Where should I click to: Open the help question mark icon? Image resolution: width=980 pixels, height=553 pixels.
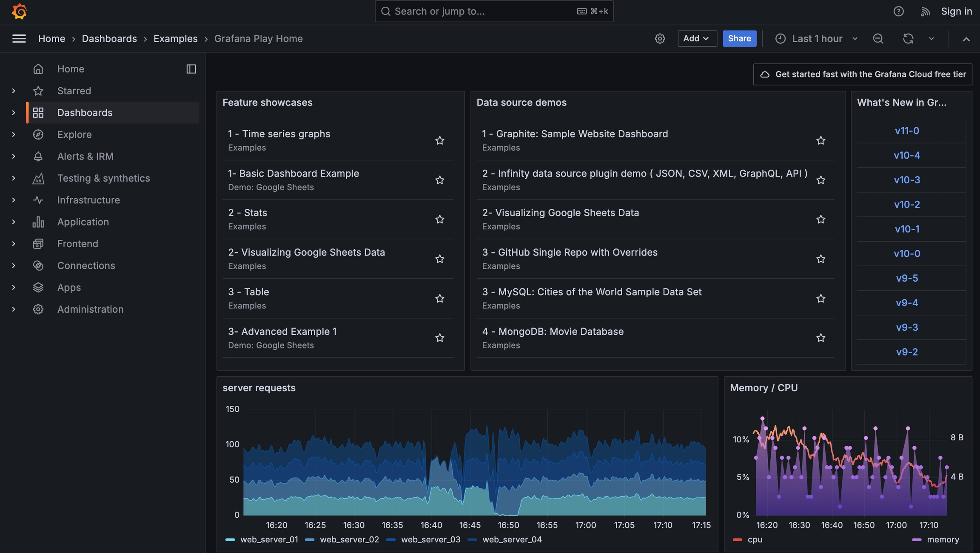pyautogui.click(x=898, y=11)
